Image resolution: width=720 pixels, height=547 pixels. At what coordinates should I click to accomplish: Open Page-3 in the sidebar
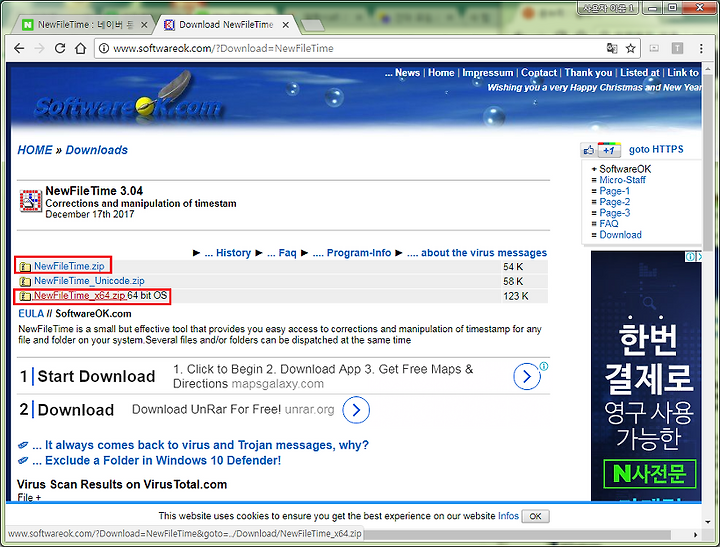(x=614, y=213)
